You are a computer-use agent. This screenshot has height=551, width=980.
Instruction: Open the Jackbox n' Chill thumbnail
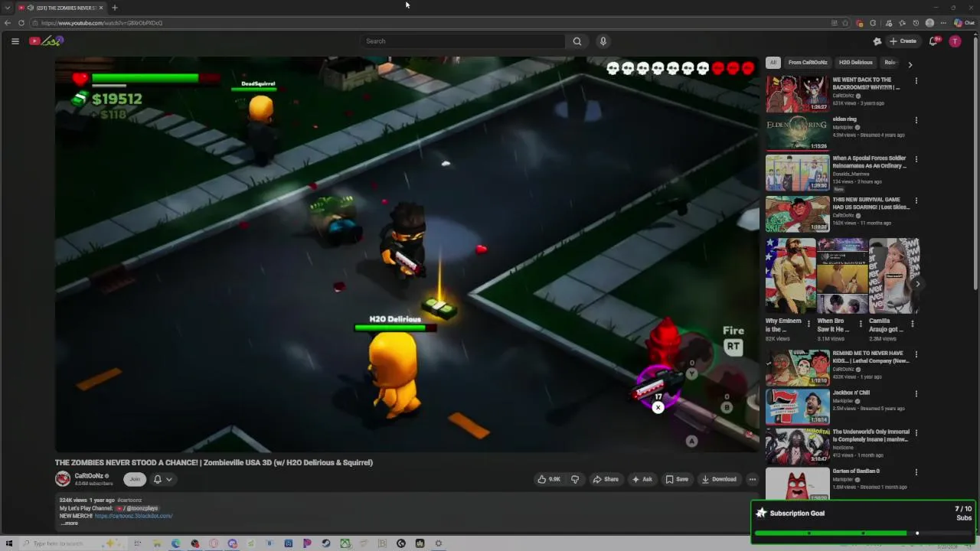point(798,406)
